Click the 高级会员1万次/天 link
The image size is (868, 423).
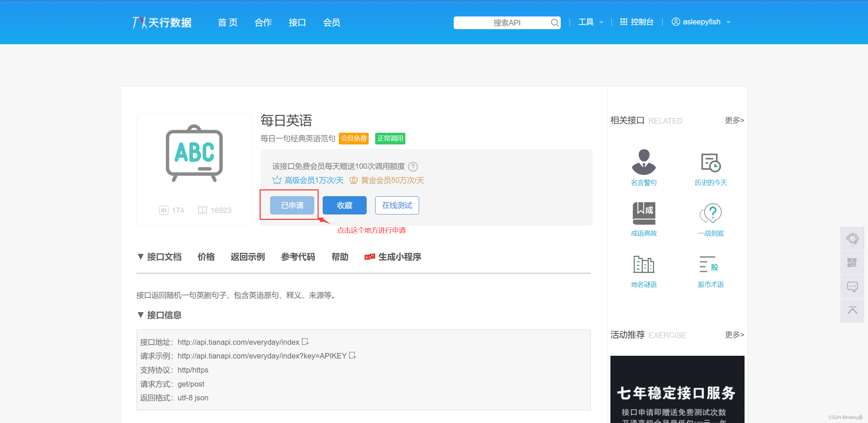313,180
